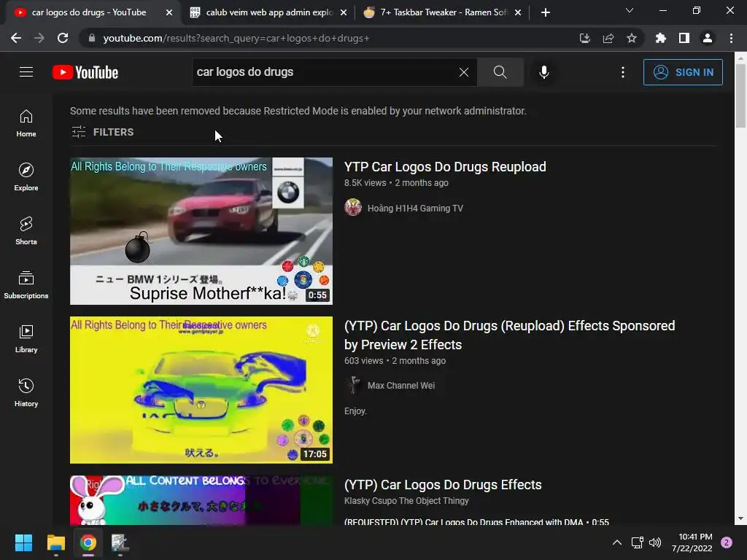The width and height of the screenshot is (747, 560).
Task: Click the browser forward arrow
Action: (x=39, y=38)
